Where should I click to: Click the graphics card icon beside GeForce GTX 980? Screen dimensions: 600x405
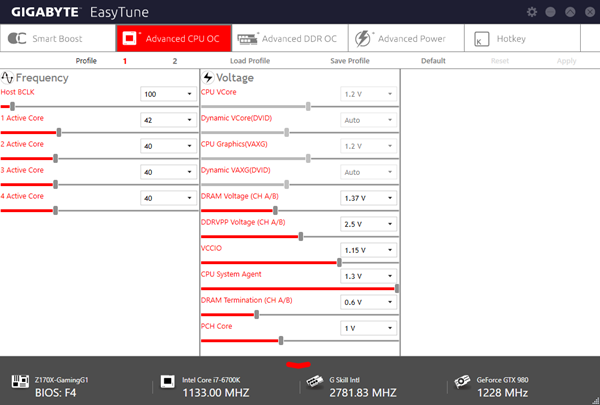pos(462,381)
